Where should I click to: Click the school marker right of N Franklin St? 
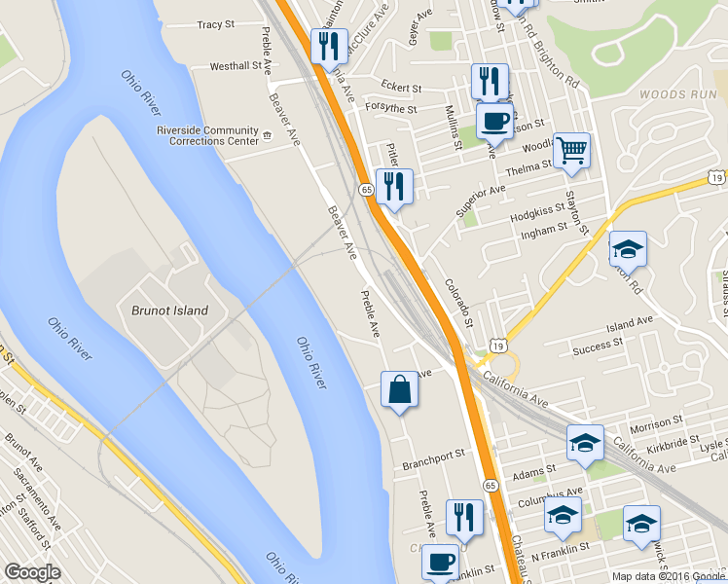point(642,525)
